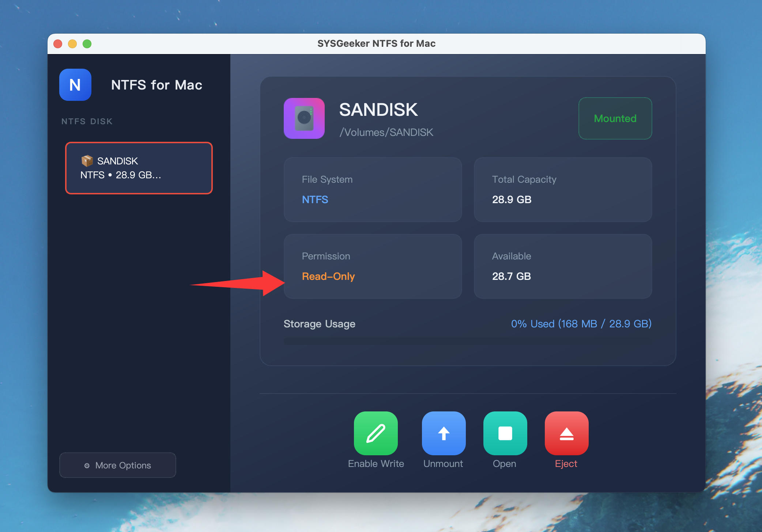Click the Read-Only permission card
Screen dimensions: 762x532
pos(373,266)
